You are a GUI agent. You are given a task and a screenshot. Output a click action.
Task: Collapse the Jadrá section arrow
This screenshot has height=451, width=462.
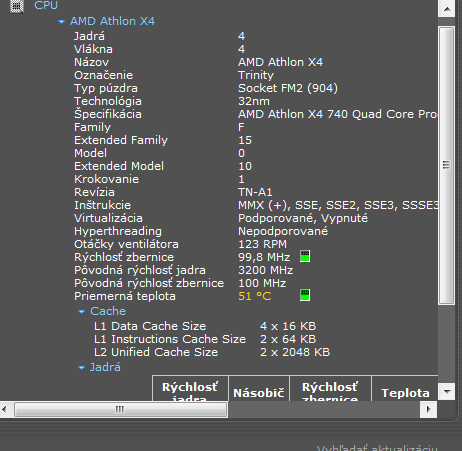(x=81, y=368)
